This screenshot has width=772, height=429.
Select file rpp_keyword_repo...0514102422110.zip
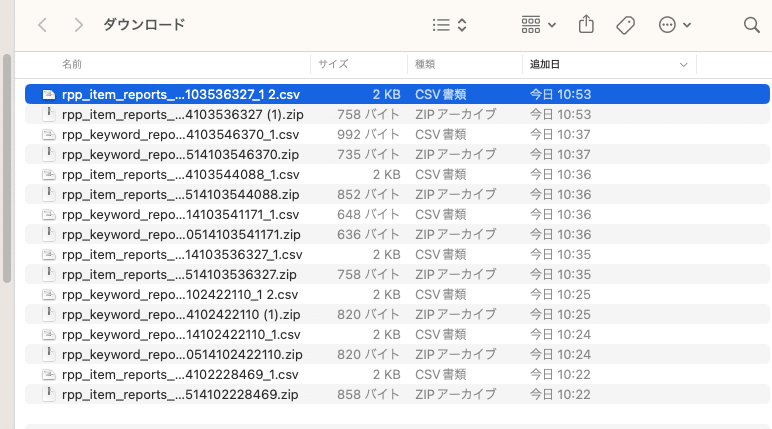coord(397,355)
